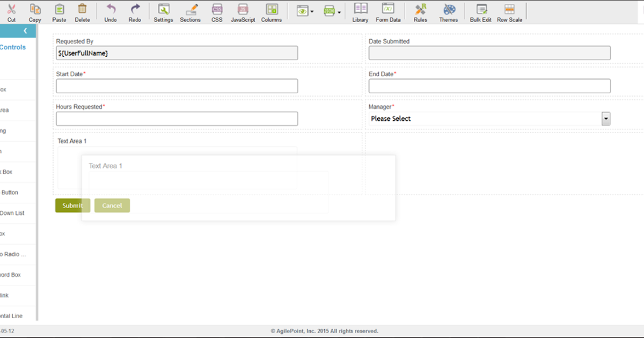The height and width of the screenshot is (338, 644).
Task: Open the form Library icon
Action: click(x=360, y=12)
